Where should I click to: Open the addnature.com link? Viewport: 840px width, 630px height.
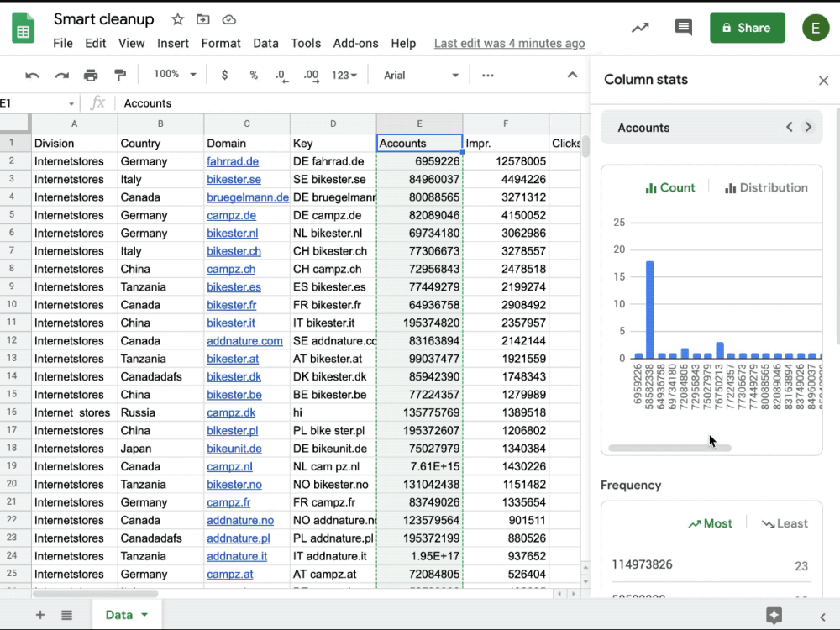(244, 341)
